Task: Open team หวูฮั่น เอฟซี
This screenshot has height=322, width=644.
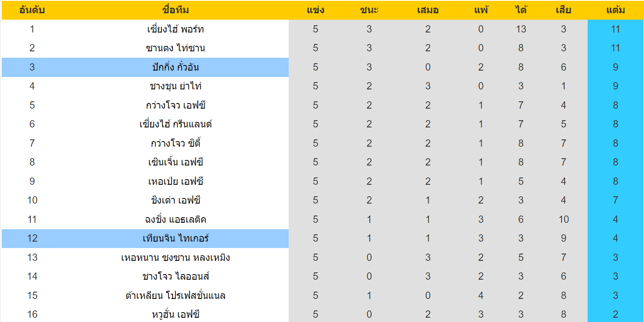Action: 176,314
